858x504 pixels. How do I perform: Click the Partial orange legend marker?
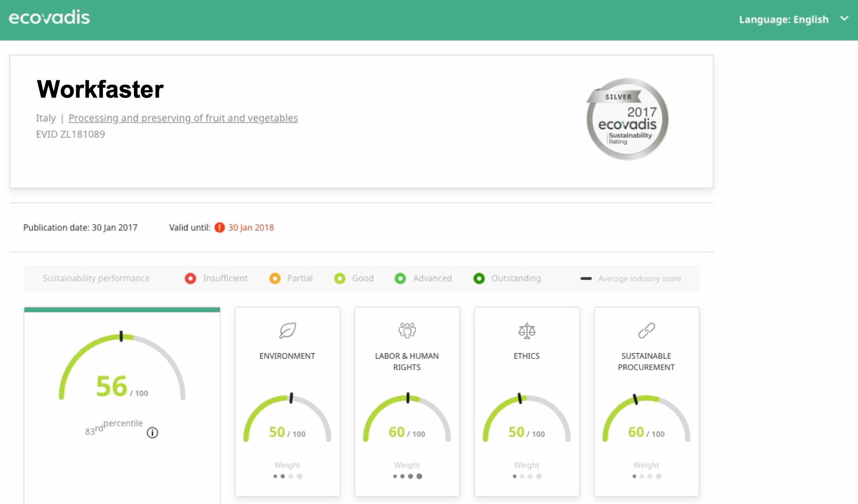(275, 278)
